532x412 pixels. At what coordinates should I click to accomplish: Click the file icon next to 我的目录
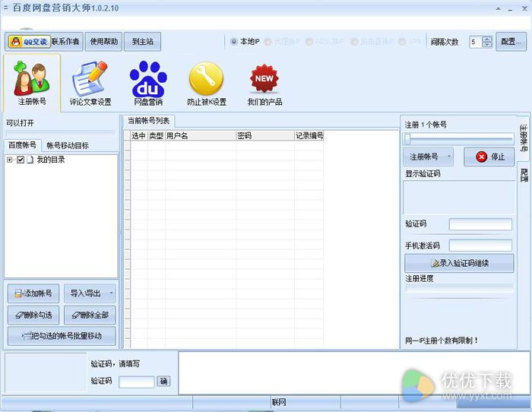[30, 160]
